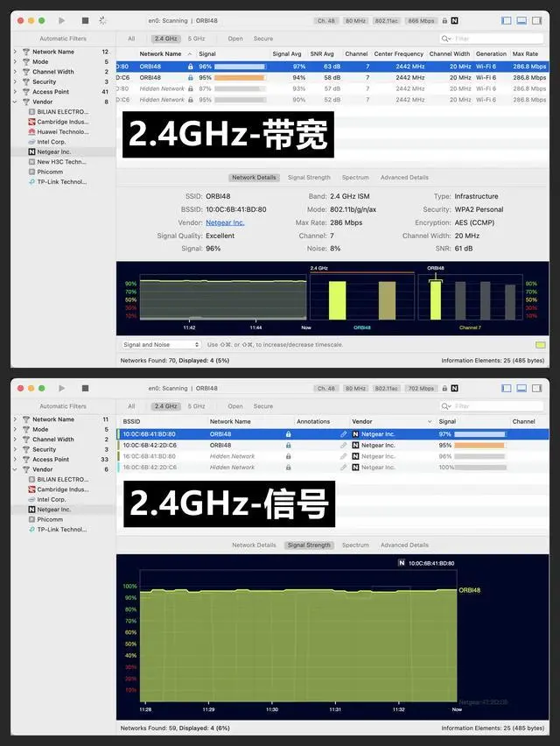Toggle bottom details pane button in bottom window

pyautogui.click(x=521, y=388)
